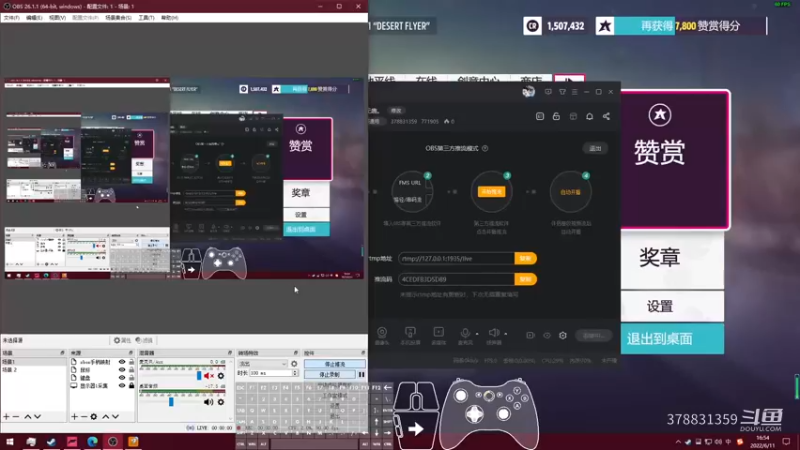Click the 推流码 stream code field
Screen dimensions: 800x450
(456, 280)
